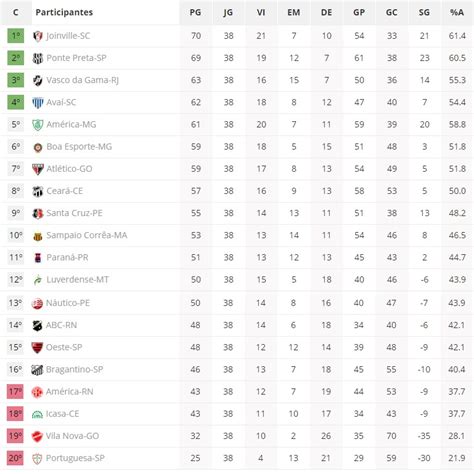The height and width of the screenshot is (474, 474).
Task: Click the América-MG green crest icon
Action: [x=38, y=125]
